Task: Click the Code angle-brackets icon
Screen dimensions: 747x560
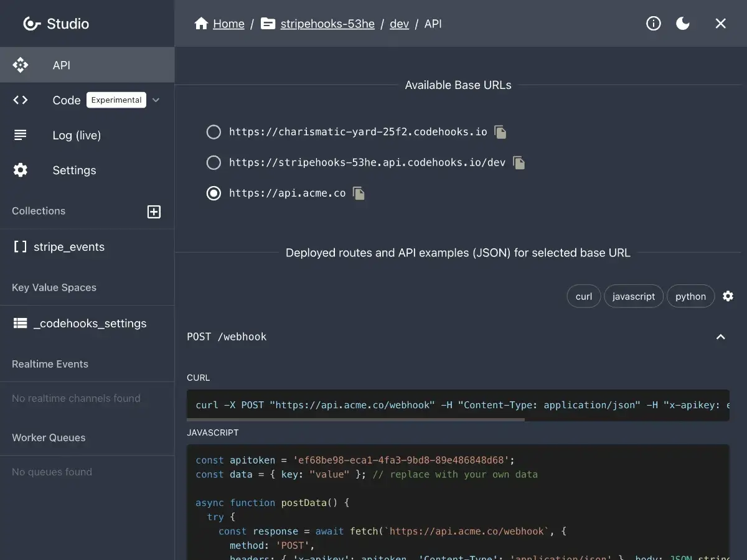Action: [x=21, y=100]
